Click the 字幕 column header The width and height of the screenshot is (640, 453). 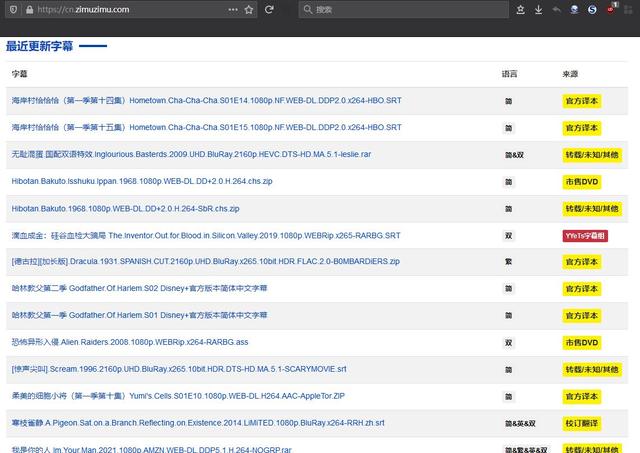coord(19,74)
